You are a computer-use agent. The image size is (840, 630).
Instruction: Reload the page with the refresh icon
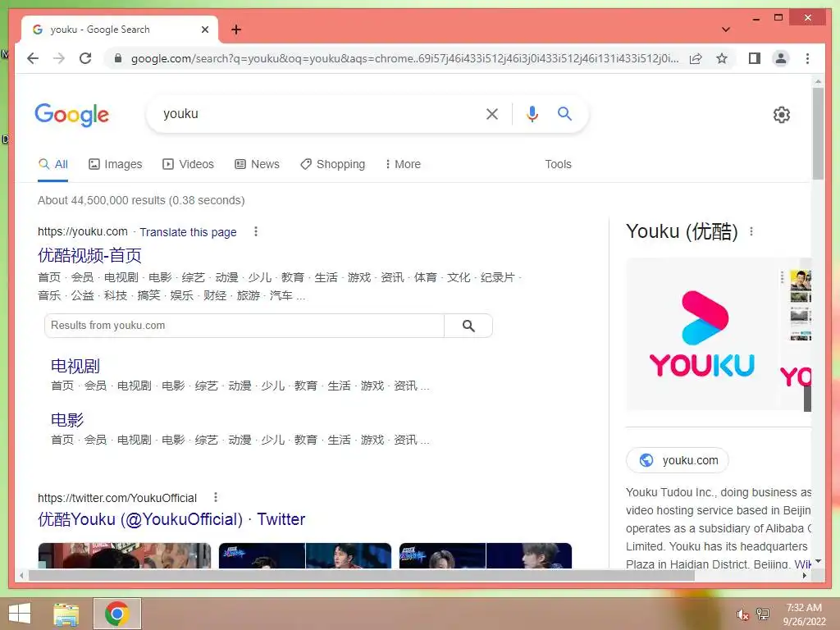[x=85, y=58]
